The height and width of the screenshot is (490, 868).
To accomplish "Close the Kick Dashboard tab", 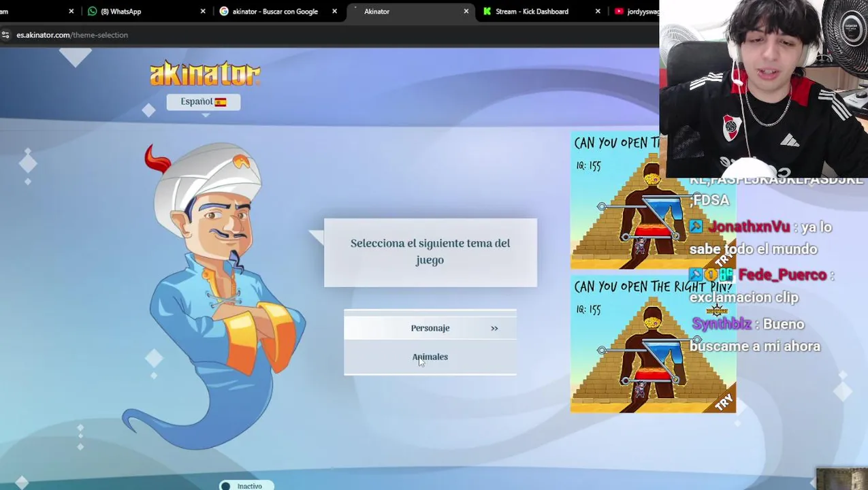I will pos(598,12).
